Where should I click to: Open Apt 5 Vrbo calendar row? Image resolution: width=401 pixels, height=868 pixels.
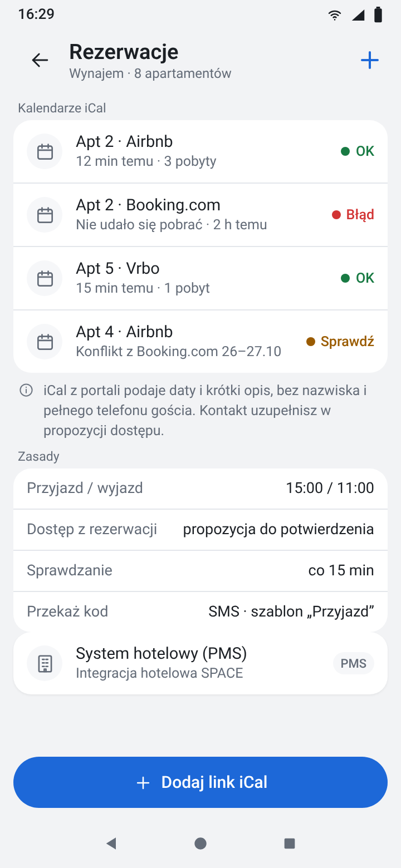(x=200, y=278)
